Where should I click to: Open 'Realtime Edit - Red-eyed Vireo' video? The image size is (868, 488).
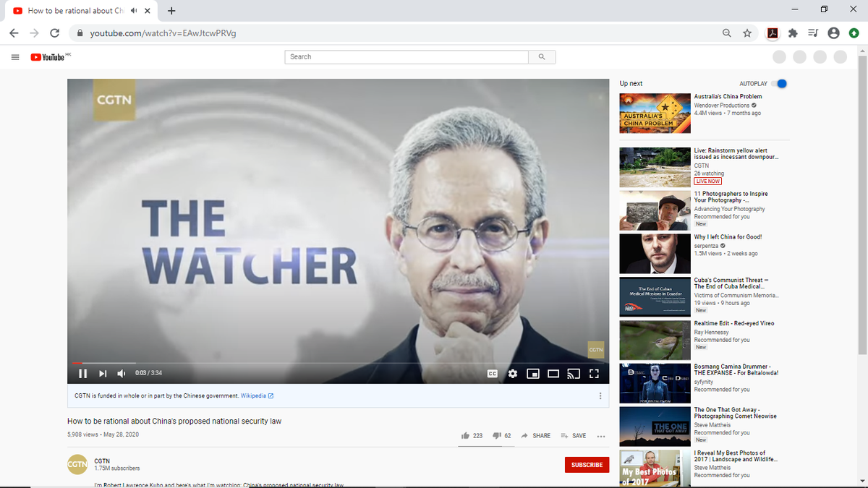734,323
